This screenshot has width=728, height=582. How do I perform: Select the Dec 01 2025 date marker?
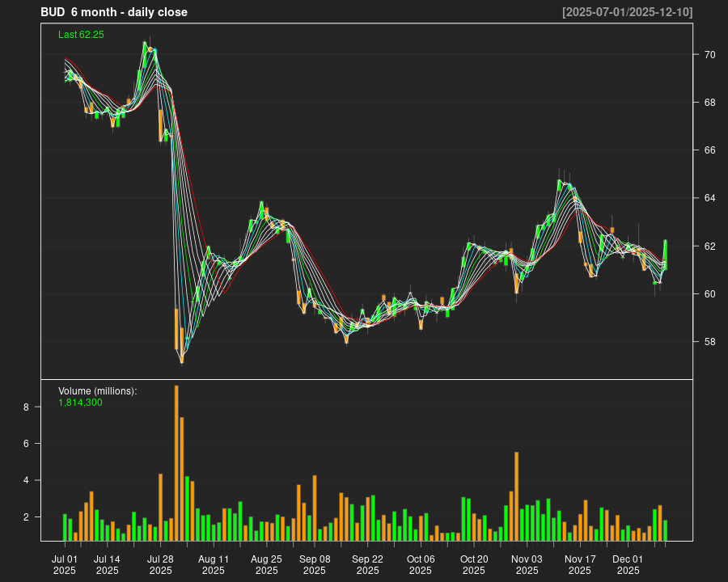[628, 564]
